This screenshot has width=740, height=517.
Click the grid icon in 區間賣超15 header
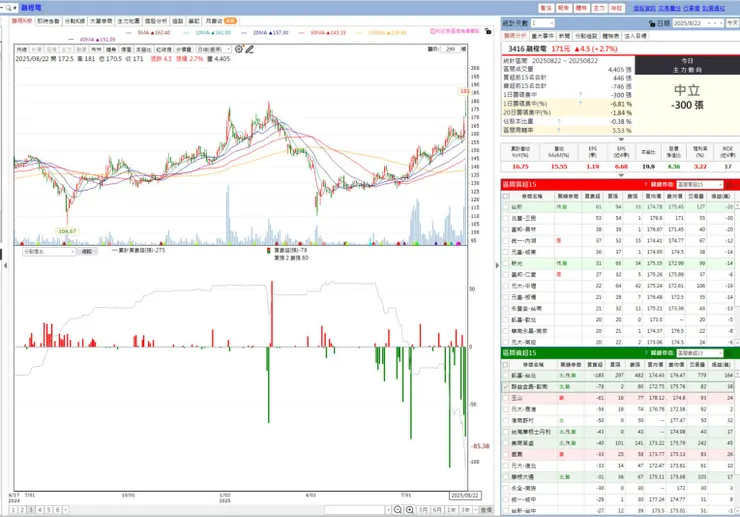coord(729,353)
